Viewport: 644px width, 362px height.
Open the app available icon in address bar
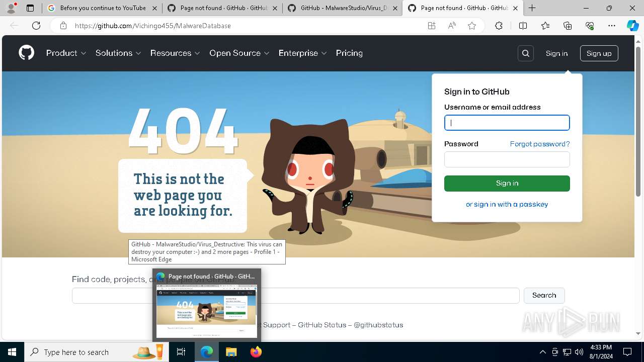[x=432, y=26]
